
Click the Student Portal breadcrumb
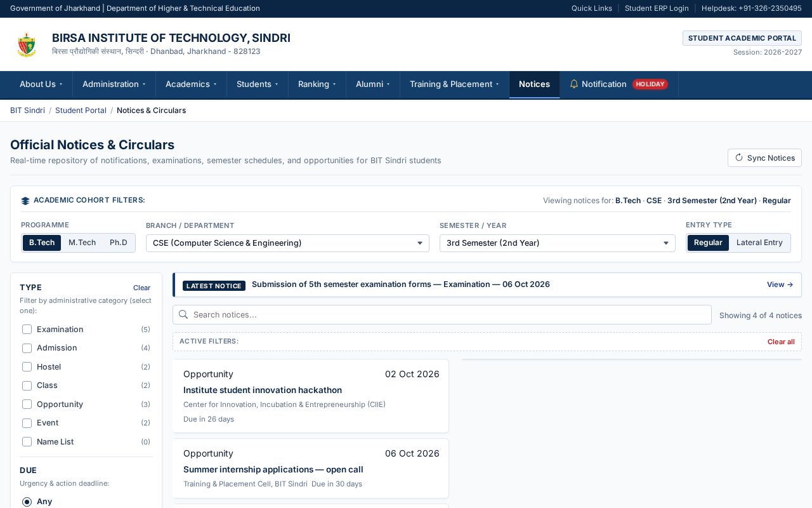tap(81, 110)
